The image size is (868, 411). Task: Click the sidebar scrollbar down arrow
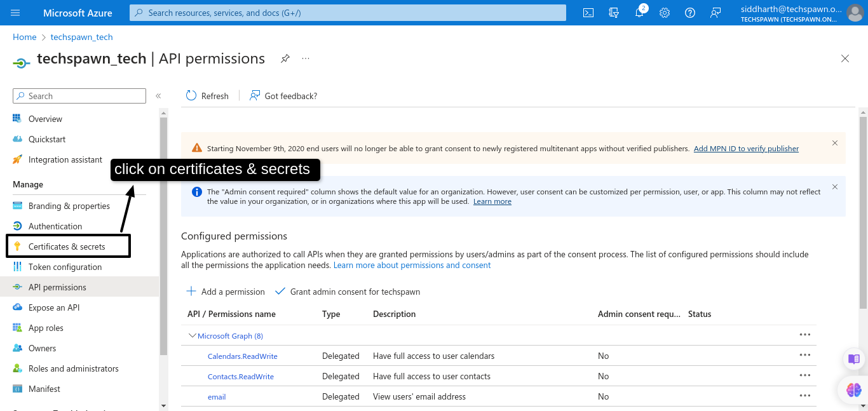click(x=163, y=405)
